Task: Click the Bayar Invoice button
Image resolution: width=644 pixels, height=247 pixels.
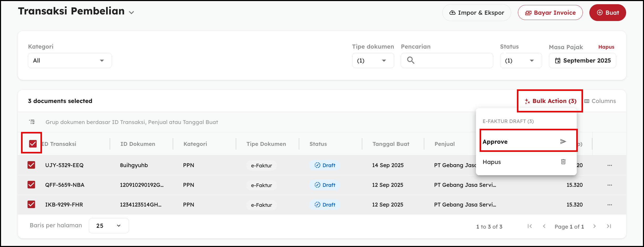Action: coord(550,13)
